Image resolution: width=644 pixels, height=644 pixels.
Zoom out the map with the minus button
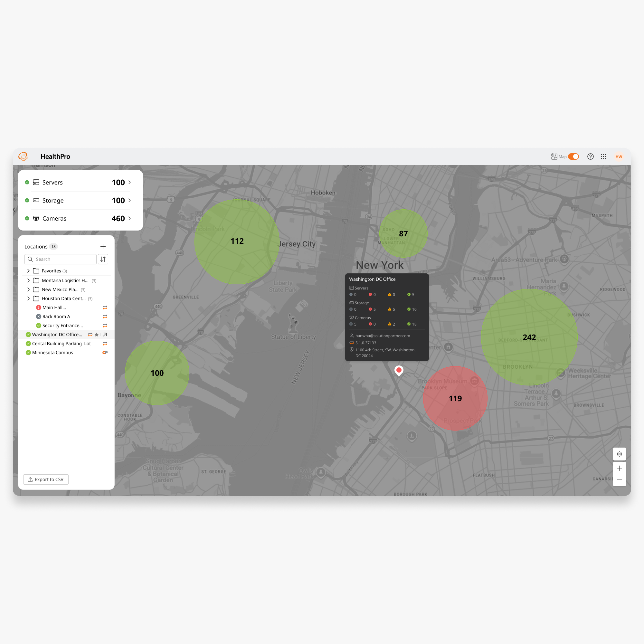point(619,480)
